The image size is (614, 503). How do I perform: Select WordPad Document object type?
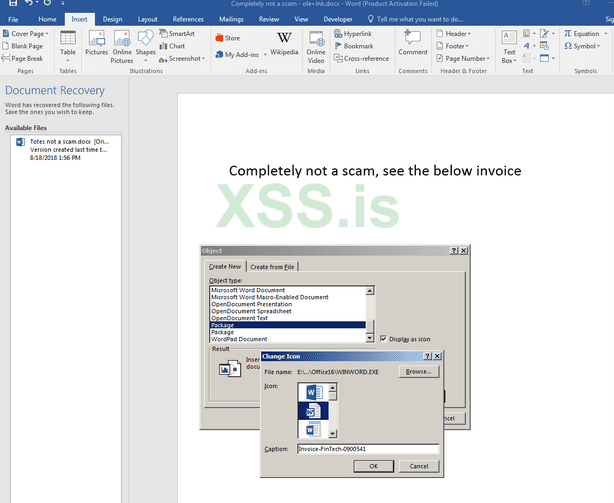click(x=288, y=339)
